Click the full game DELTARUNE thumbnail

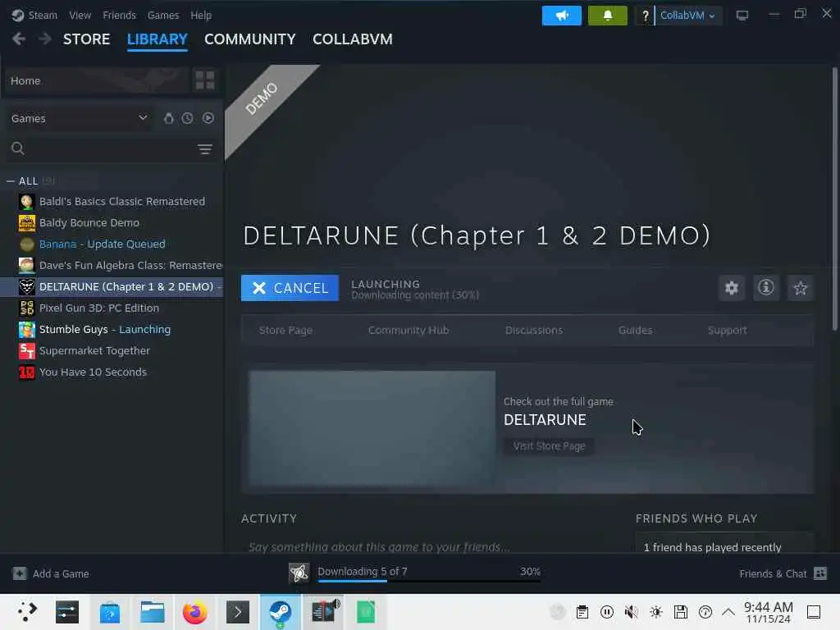click(372, 428)
